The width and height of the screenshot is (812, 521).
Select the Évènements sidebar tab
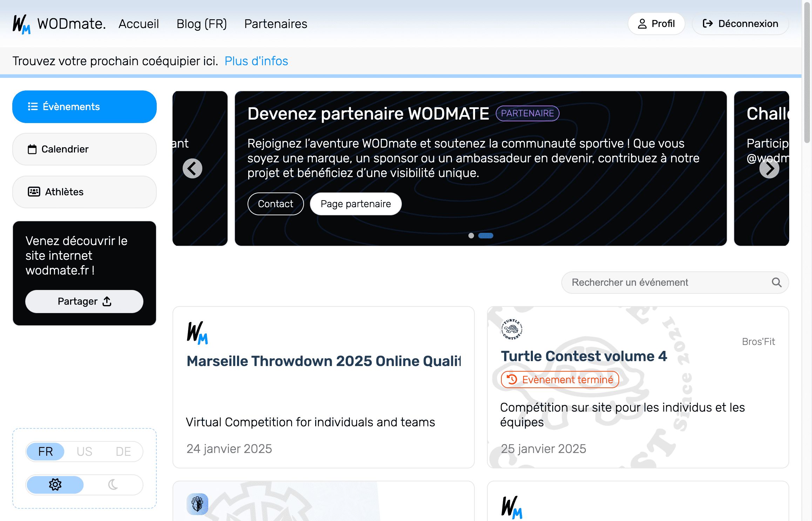pyautogui.click(x=84, y=107)
